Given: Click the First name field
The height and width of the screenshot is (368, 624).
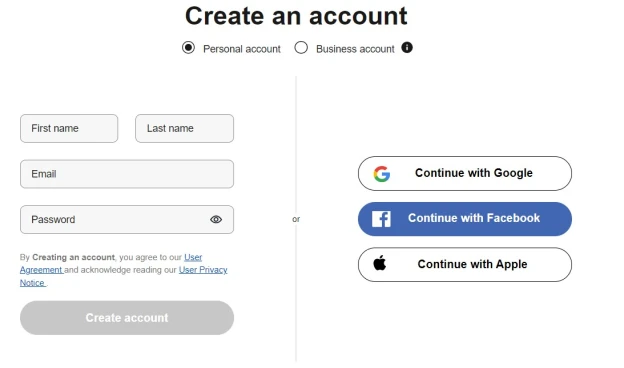Looking at the screenshot, I should tap(69, 129).
